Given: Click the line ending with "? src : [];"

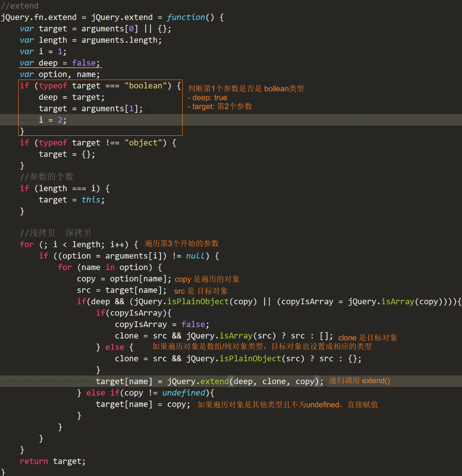Looking at the screenshot, I should point(224,336).
